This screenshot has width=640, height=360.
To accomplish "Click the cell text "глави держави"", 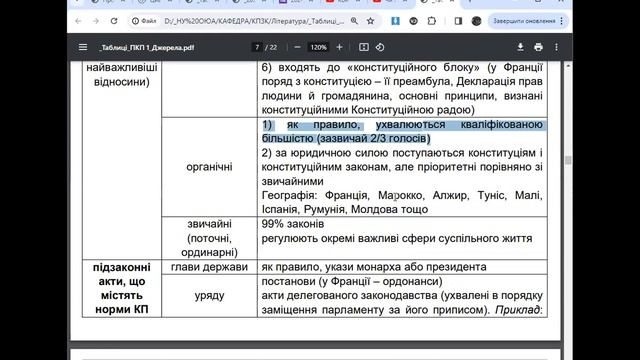I will [209, 267].
